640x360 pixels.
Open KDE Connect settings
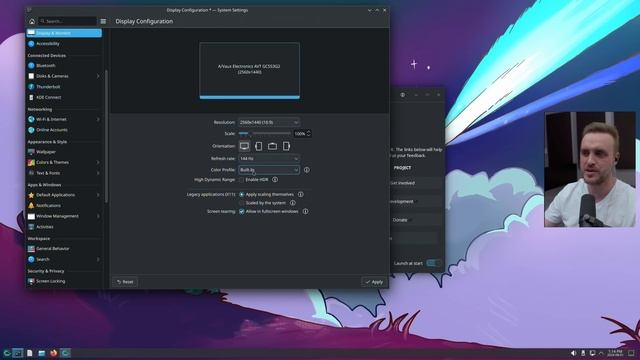pyautogui.click(x=64, y=97)
